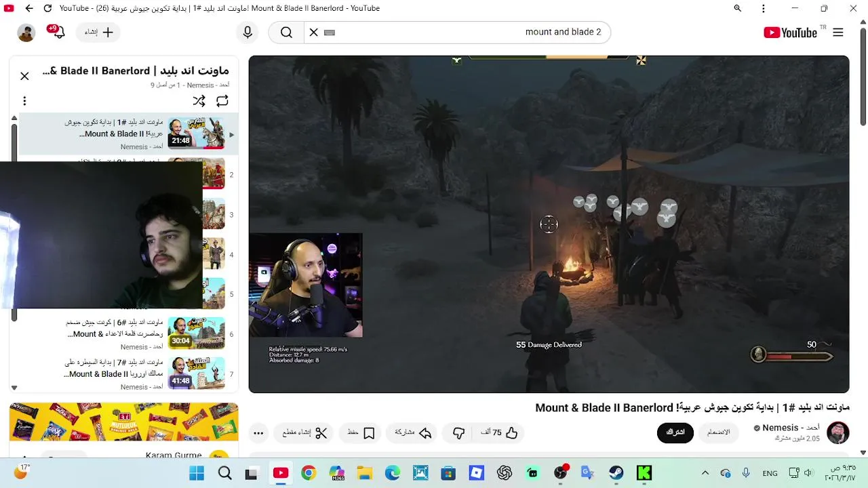Open the on-screen keyboard icon in search
Image resolution: width=868 pixels, height=488 pixels.
(x=330, y=32)
